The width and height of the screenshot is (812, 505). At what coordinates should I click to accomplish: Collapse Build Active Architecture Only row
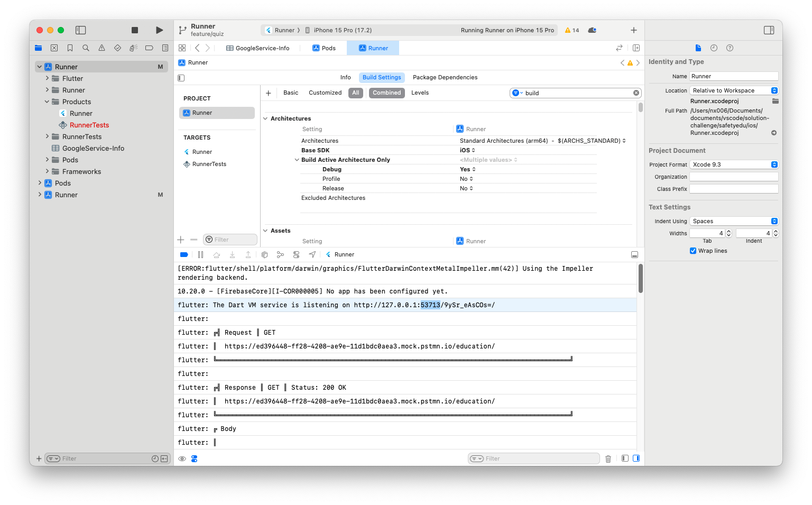point(297,160)
